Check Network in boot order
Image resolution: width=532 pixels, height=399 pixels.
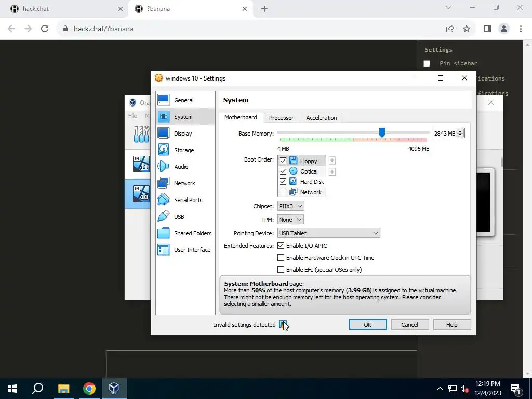coord(283,192)
